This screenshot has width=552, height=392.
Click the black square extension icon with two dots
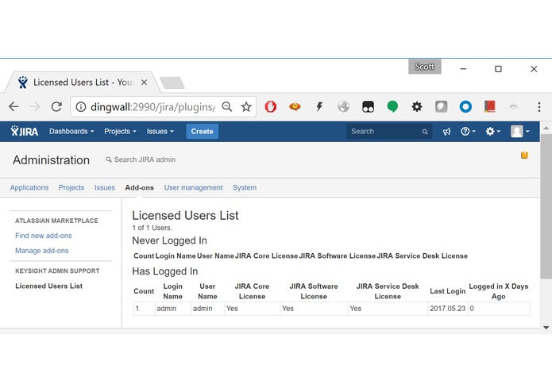pyautogui.click(x=368, y=106)
